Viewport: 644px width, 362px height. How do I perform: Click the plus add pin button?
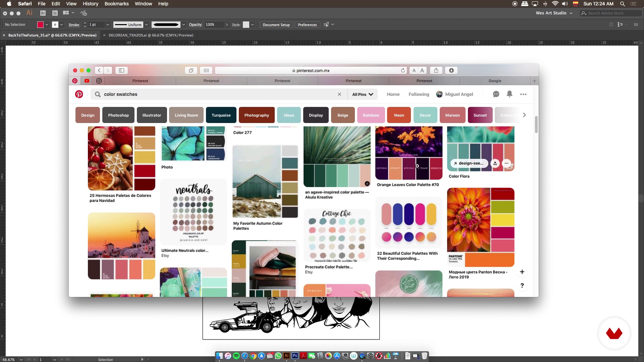(x=522, y=272)
